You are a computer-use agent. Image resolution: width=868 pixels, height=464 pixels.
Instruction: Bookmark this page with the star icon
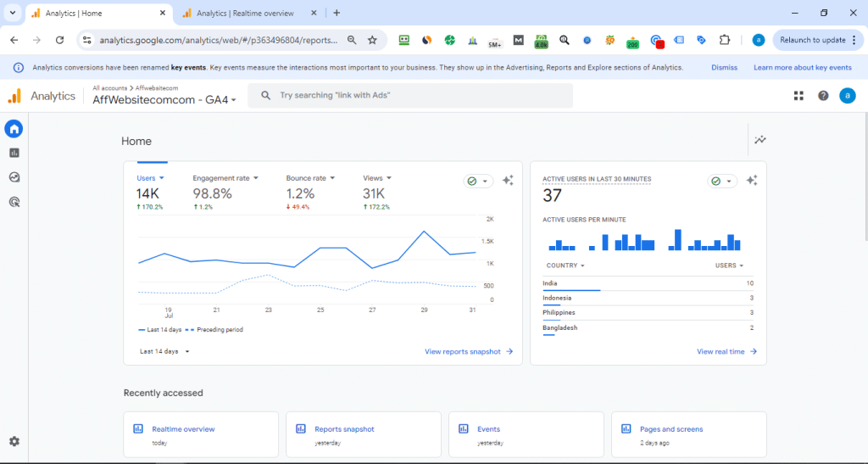(372, 40)
